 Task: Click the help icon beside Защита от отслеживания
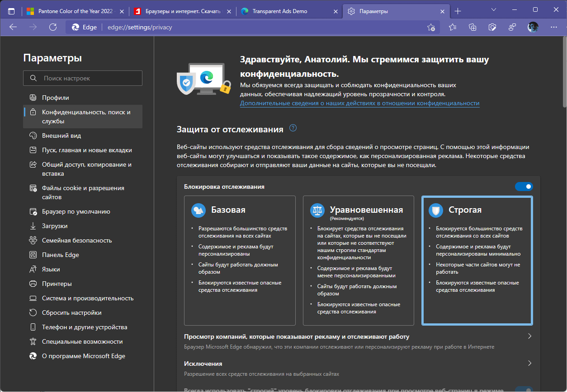(293, 128)
